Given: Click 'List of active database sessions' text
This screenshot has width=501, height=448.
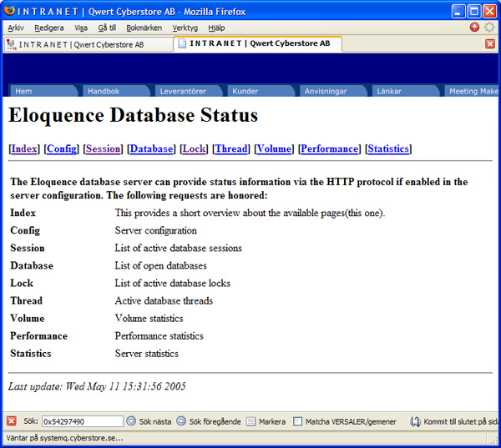Looking at the screenshot, I should pyautogui.click(x=179, y=248).
